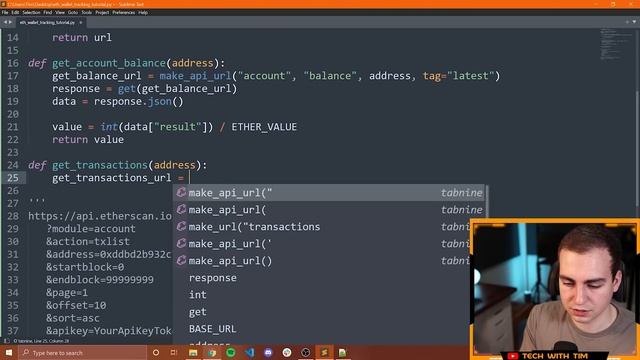Go to previous tab using left arrow

(5, 22)
